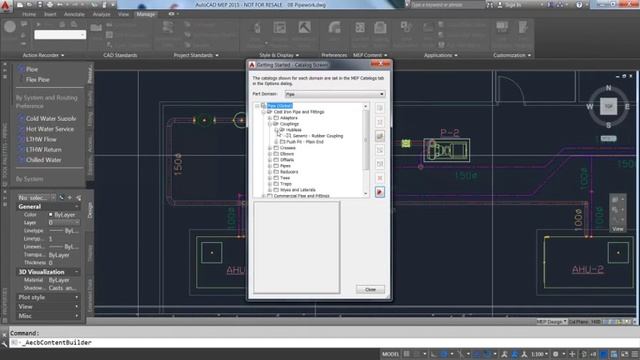
Task: Switch to the View ribbon tab
Action: point(123,14)
